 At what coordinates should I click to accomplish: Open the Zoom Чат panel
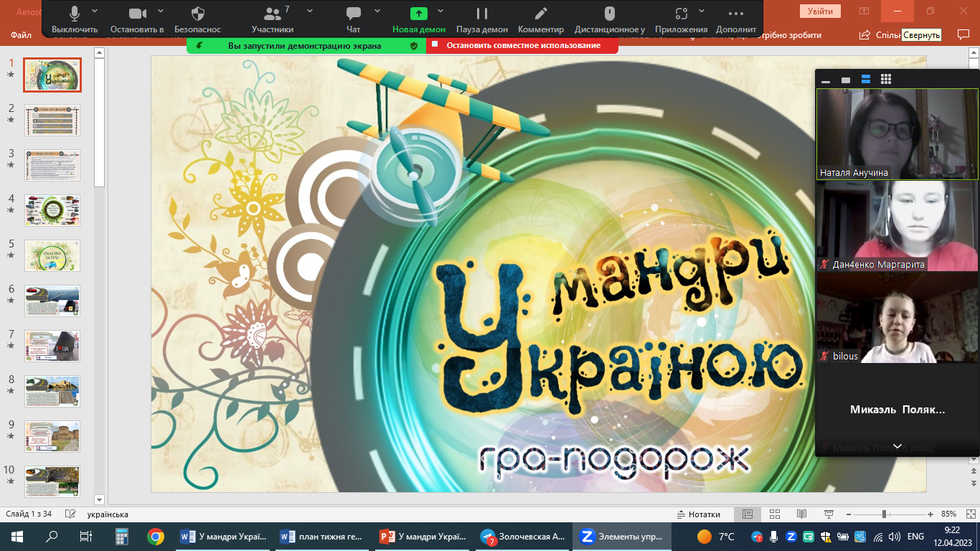tap(353, 19)
